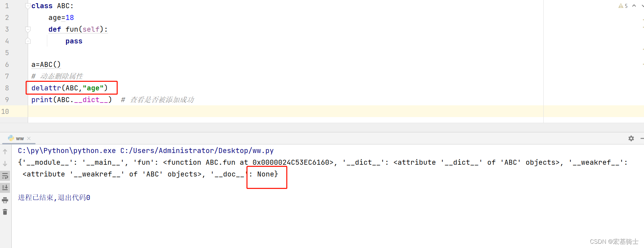The height and width of the screenshot is (248, 644).
Task: Collapse the class ABC fold marker
Action: [28, 6]
